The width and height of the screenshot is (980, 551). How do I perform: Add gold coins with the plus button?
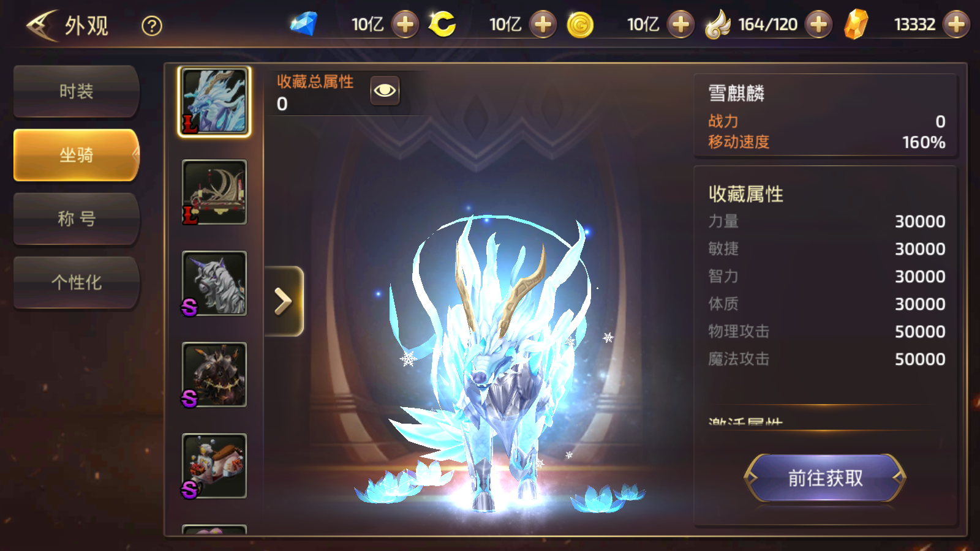click(x=680, y=24)
